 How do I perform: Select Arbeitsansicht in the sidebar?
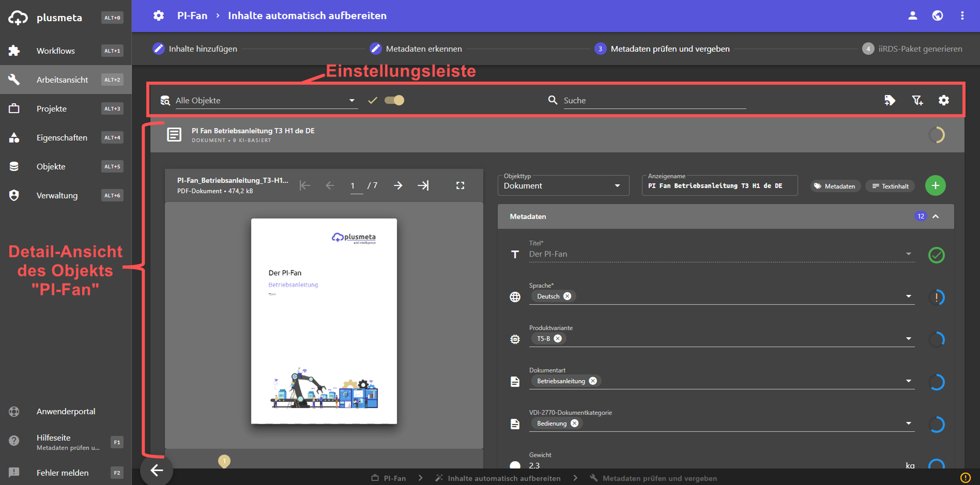[x=66, y=79]
